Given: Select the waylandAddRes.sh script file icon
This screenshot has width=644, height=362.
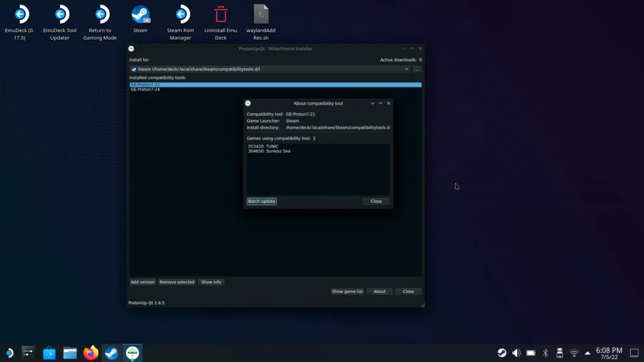Looking at the screenshot, I should (261, 23).
